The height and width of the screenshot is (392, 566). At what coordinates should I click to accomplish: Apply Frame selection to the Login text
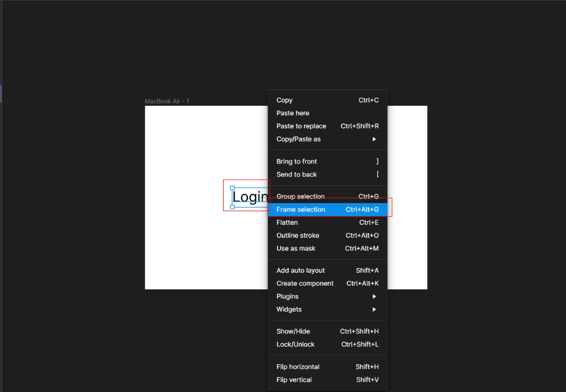[x=300, y=209]
